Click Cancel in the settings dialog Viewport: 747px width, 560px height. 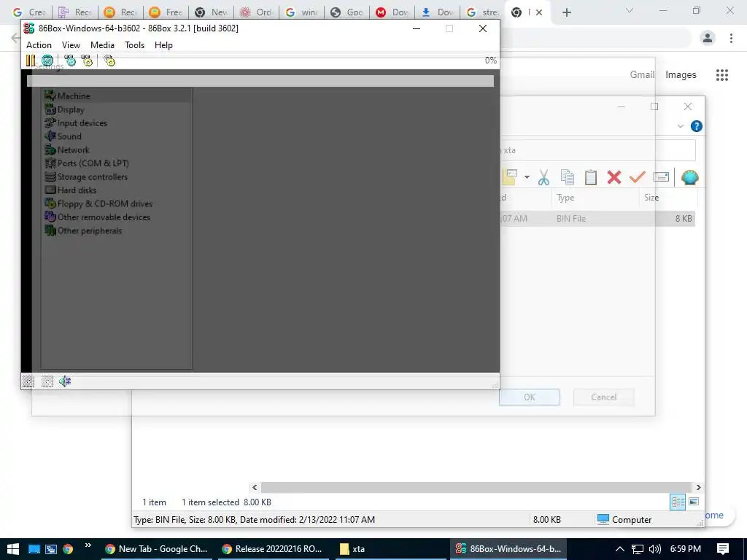coord(603,397)
